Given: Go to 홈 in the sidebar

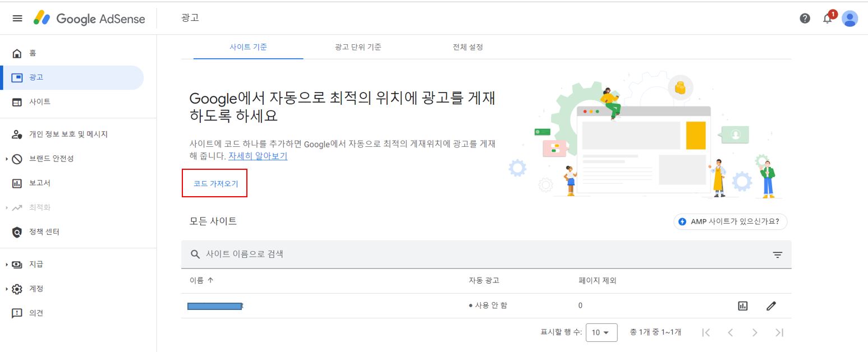Looking at the screenshot, I should click(72, 53).
